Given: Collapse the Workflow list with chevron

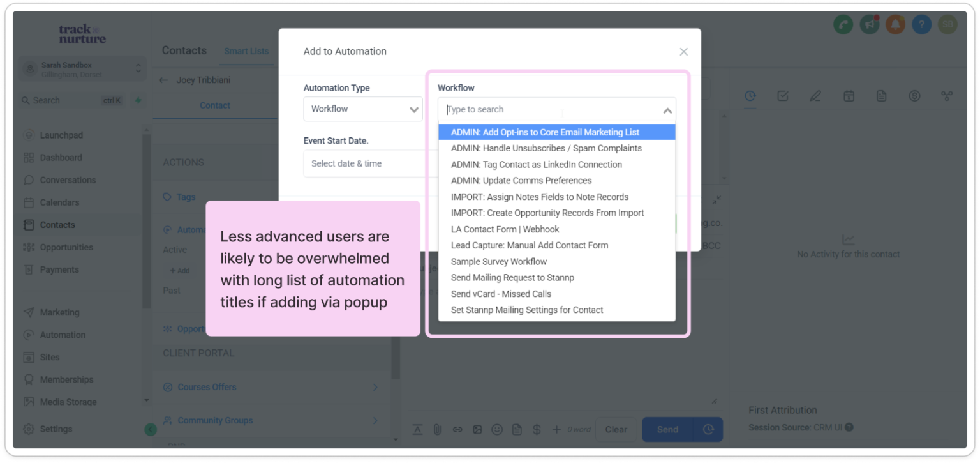Looking at the screenshot, I should pyautogui.click(x=667, y=110).
